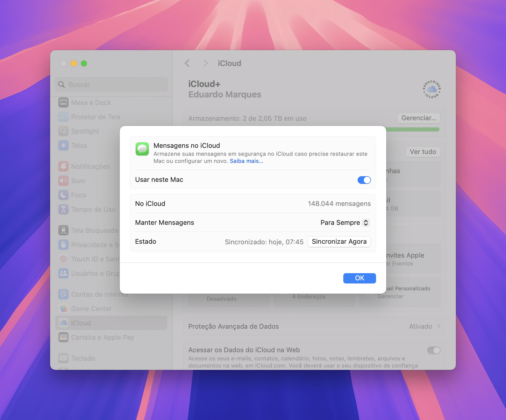506x420 pixels.
Task: Click the Ver tudo button
Action: pos(423,152)
